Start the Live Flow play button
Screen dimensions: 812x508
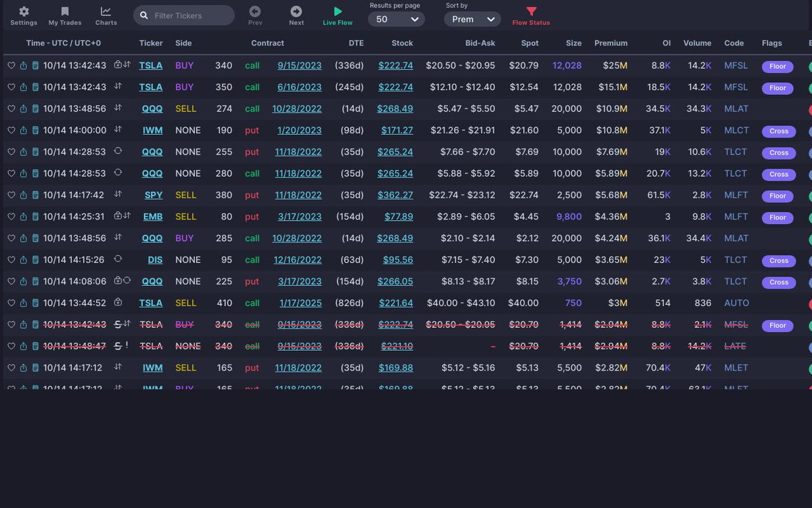point(338,16)
